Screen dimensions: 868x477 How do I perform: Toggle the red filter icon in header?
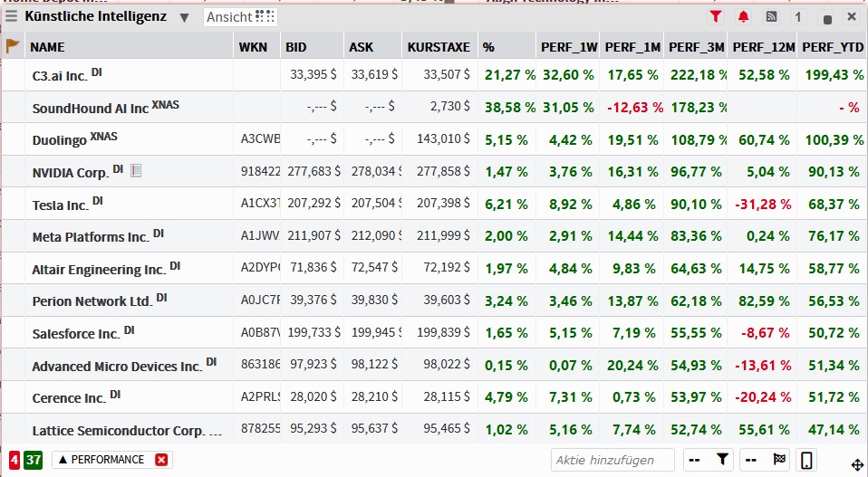(715, 16)
